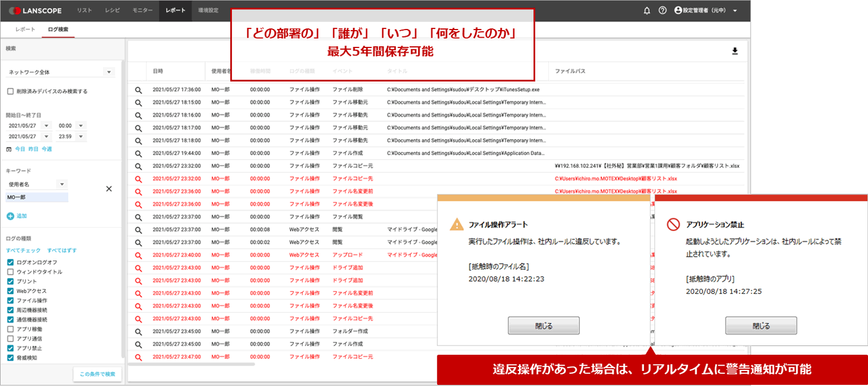
Task: Open the モニター menu
Action: tap(143, 10)
